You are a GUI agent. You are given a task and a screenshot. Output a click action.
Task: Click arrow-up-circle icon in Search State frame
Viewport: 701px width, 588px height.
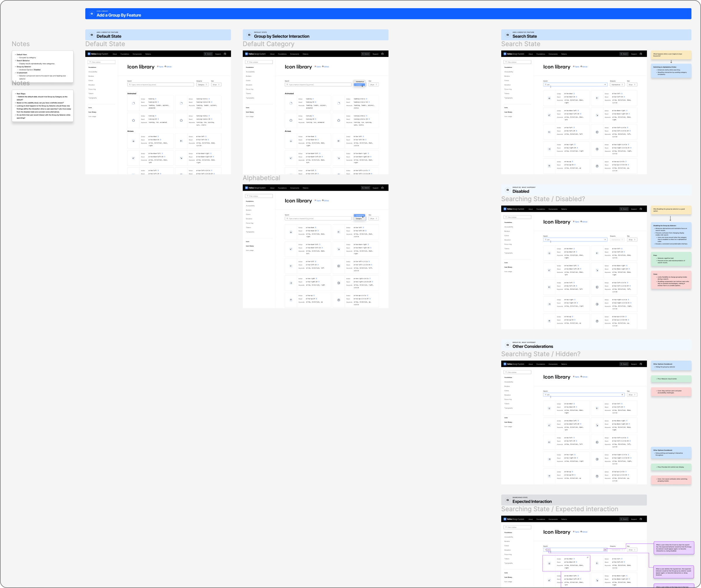pyautogui.click(x=597, y=166)
